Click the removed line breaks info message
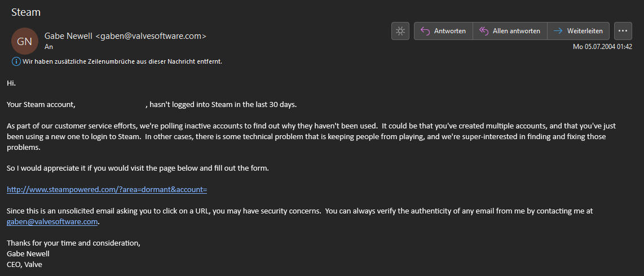 pyautogui.click(x=122, y=61)
